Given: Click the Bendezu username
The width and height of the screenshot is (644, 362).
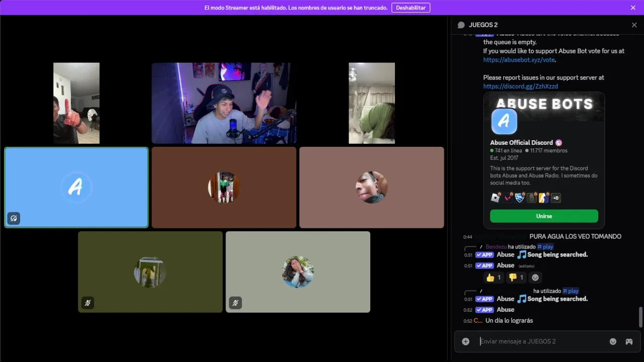Looking at the screenshot, I should click(496, 247).
